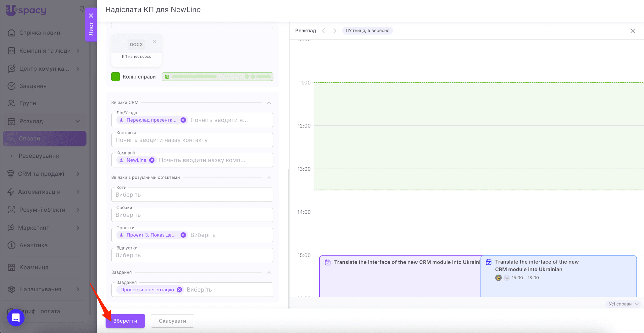This screenshot has width=644, height=333.
Task: Go to the previous day in the schedule
Action: point(324,31)
